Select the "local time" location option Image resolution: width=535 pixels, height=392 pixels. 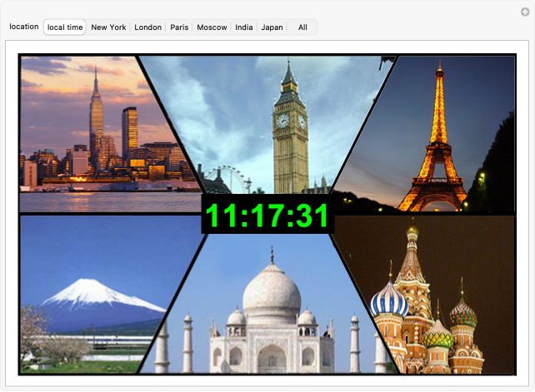[65, 27]
